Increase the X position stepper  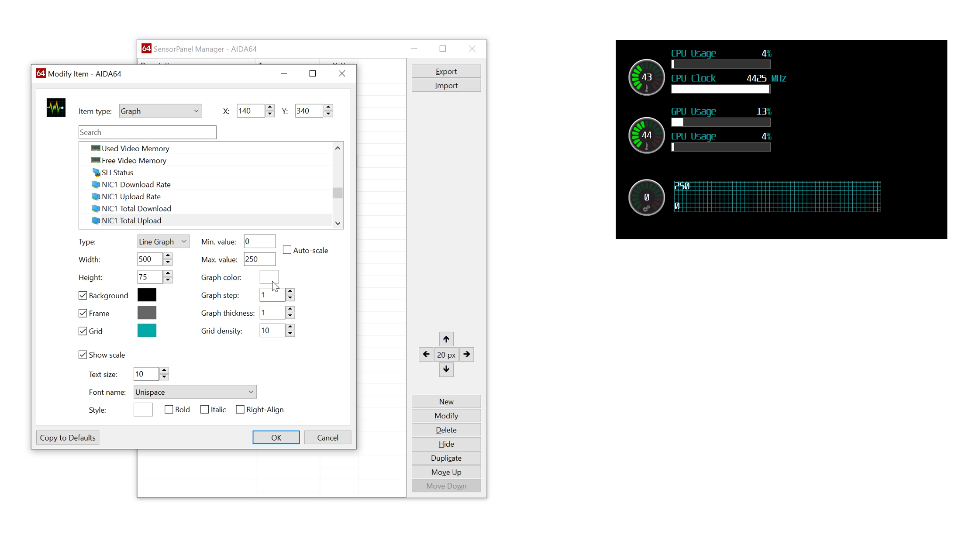tap(270, 107)
